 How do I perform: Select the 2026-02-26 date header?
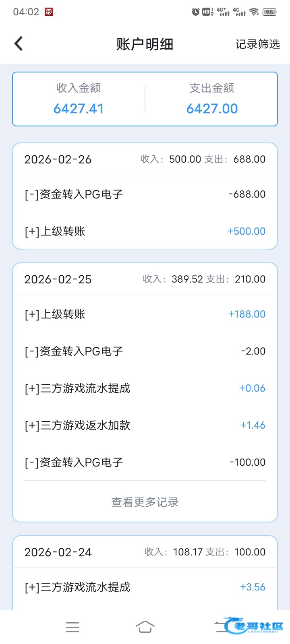(x=58, y=159)
